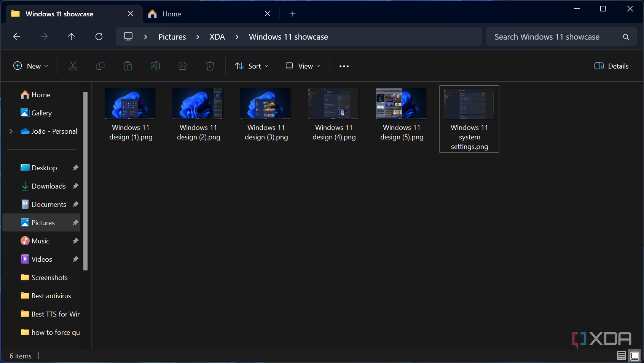Viewport: 644px width, 363px height.
Task: Click the Share icon in toolbar
Action: 183,66
